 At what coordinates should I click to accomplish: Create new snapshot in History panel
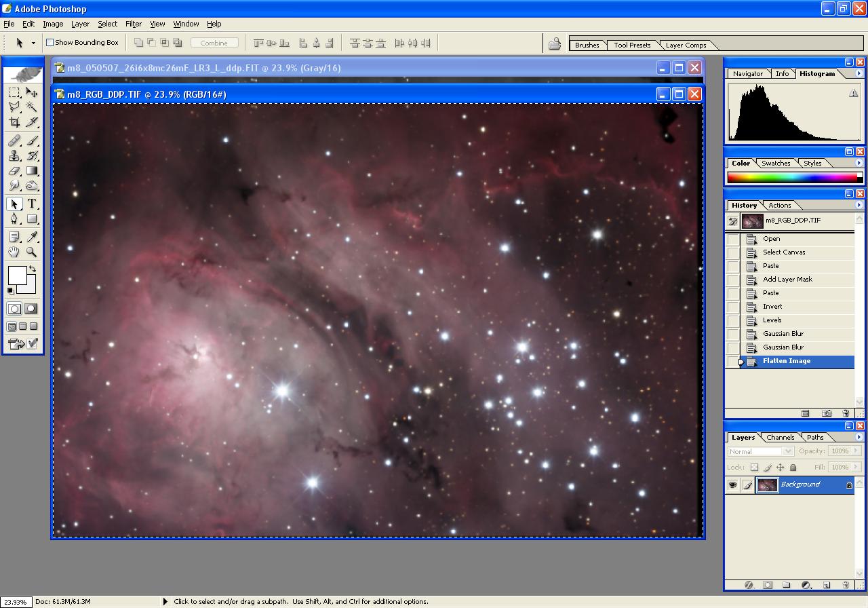coord(827,413)
